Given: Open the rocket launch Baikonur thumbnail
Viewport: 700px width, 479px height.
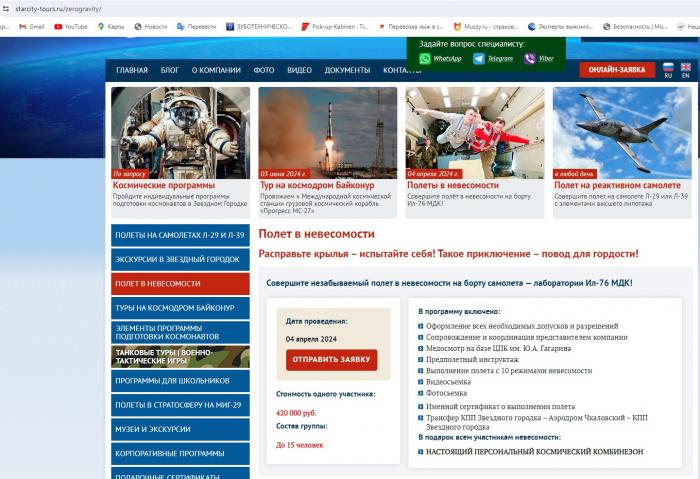Looking at the screenshot, I should point(328,133).
